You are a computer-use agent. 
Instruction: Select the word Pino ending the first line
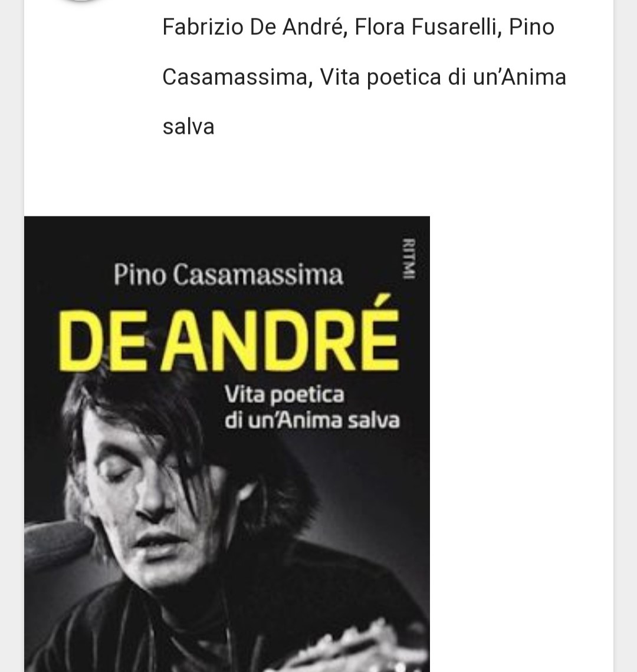pyautogui.click(x=531, y=27)
